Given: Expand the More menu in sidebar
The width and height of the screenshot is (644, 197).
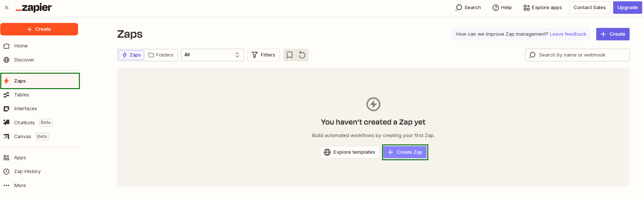Looking at the screenshot, I should coord(39,186).
